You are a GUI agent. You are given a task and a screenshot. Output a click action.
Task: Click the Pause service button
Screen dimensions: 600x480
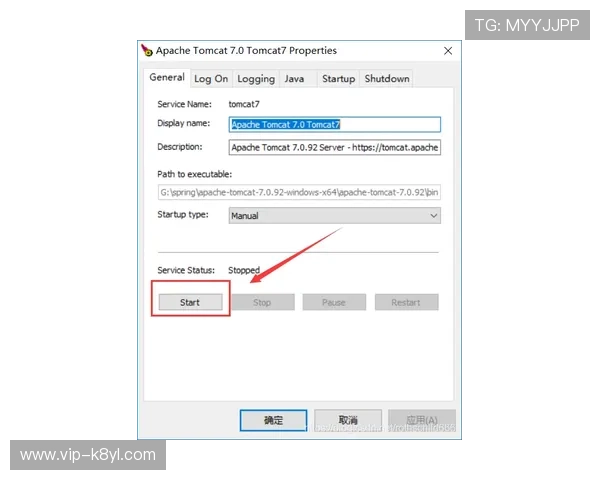click(334, 302)
